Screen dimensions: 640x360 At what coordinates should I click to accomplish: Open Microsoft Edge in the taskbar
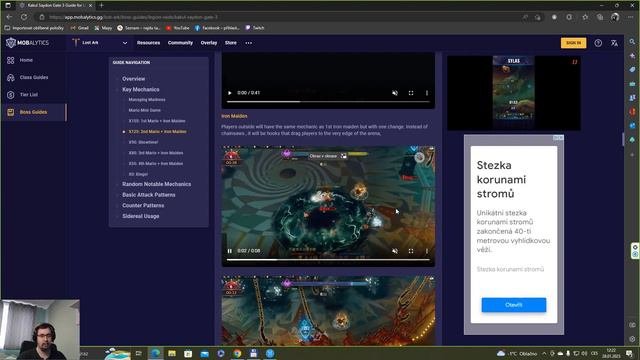(156, 353)
